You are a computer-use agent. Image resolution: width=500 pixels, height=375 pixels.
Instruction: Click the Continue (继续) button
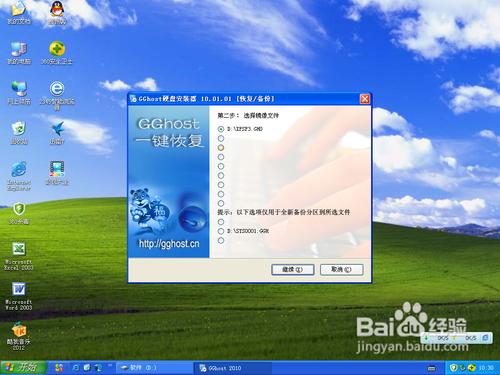[293, 269]
